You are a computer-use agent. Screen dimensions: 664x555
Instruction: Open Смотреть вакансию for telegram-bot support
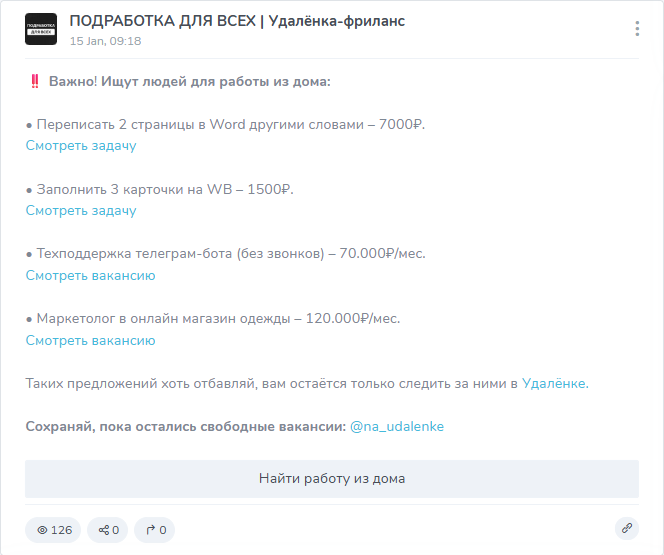(x=90, y=276)
